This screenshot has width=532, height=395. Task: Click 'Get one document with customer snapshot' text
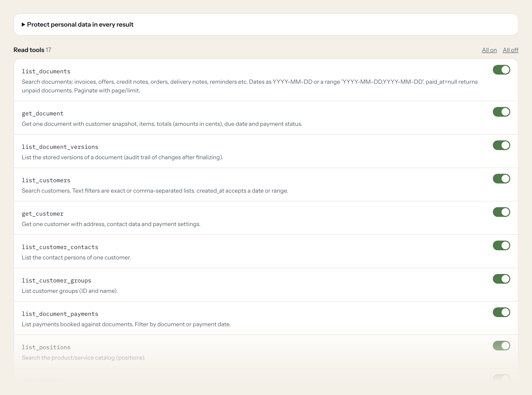pos(162,124)
